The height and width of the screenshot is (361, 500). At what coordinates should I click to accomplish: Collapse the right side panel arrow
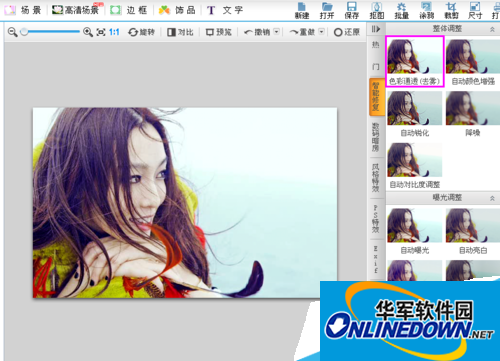(x=376, y=29)
